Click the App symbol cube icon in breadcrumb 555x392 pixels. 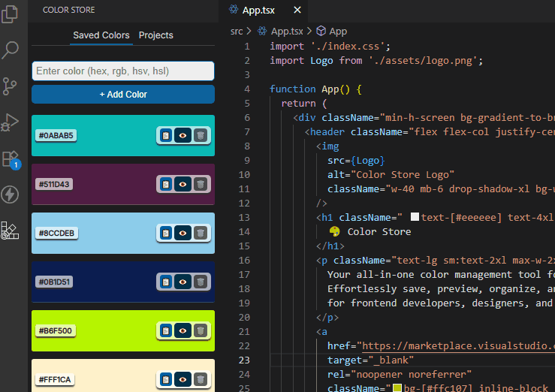point(321,31)
